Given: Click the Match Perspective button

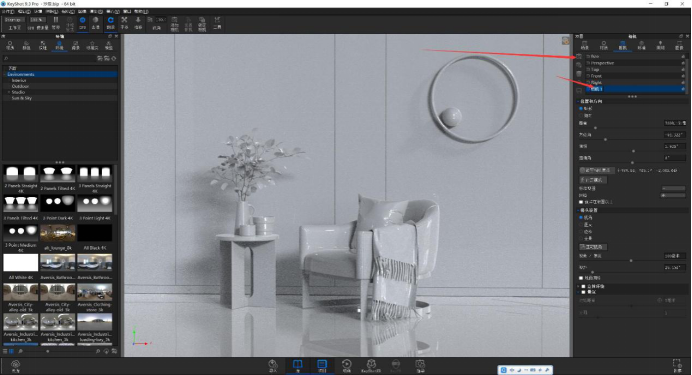Looking at the screenshot, I should pyautogui.click(x=593, y=247).
